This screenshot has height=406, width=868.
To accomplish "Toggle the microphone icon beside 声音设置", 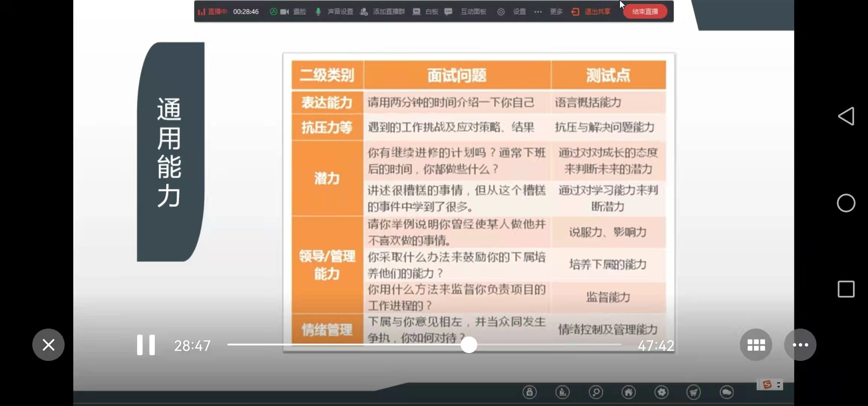I will [x=318, y=12].
